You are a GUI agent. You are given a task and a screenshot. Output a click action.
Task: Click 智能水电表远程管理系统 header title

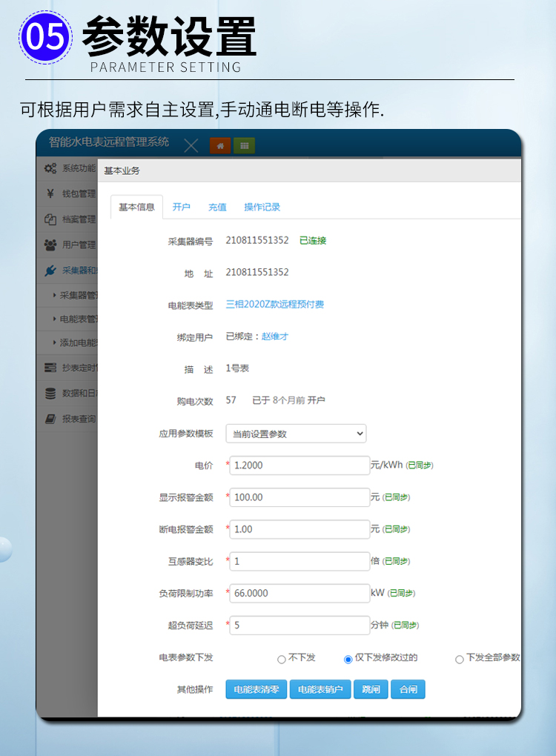coord(109,142)
